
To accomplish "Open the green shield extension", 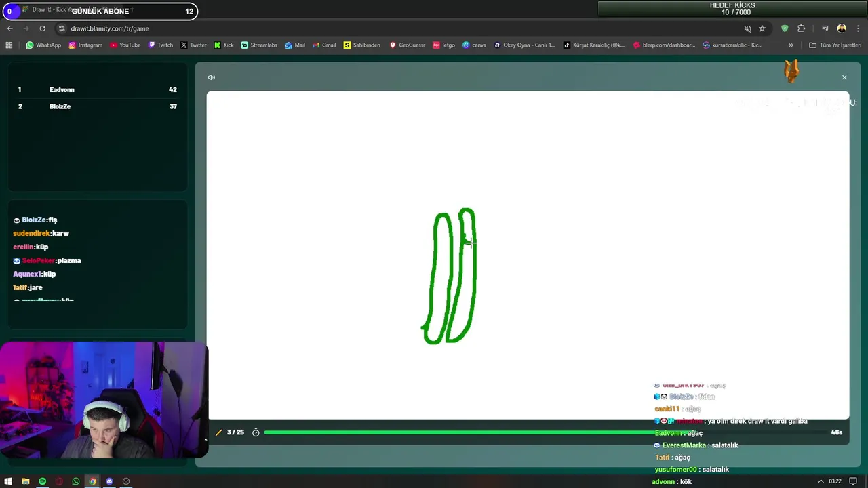I will click(x=785, y=28).
